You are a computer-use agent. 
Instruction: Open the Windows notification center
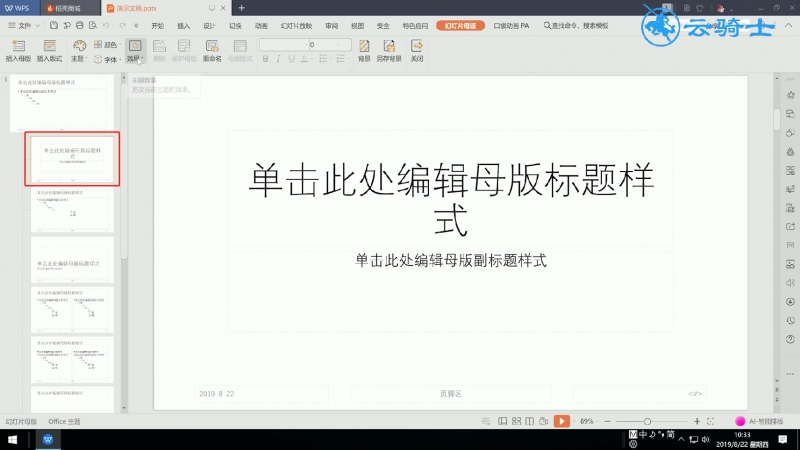783,439
